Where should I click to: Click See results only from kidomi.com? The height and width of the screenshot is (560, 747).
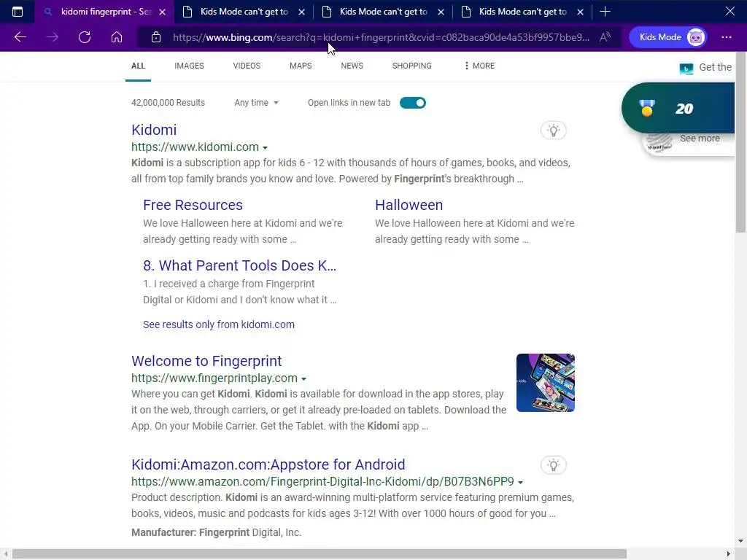pos(219,324)
